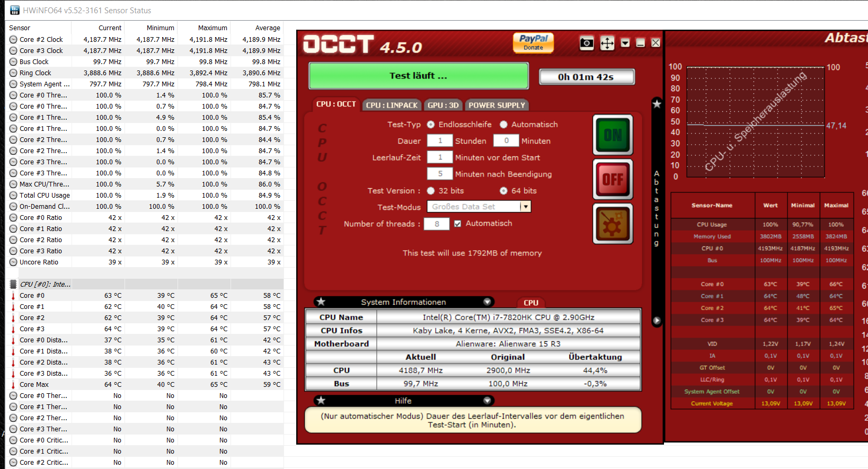Collapse the Hilfe section arrow
This screenshot has width=868, height=469.
click(487, 401)
